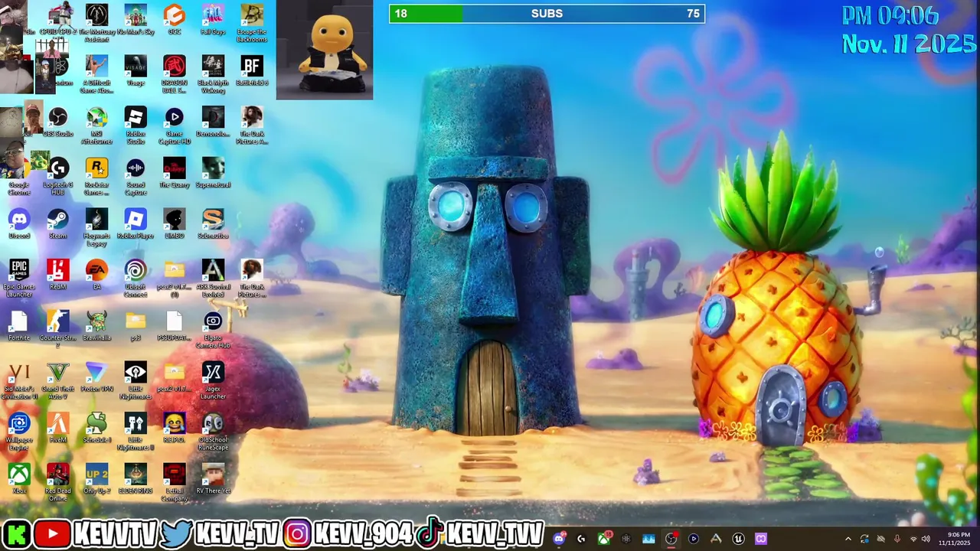Screen dimensions: 980x551
Task: Open the Rockstar Games Launcher icon
Action: tap(96, 177)
